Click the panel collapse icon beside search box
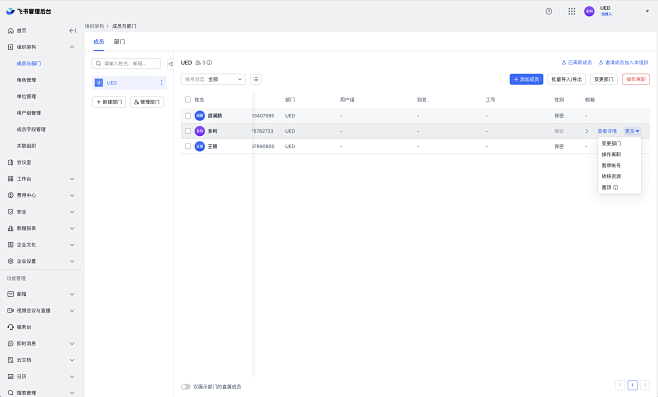The width and height of the screenshot is (658, 397). (171, 64)
